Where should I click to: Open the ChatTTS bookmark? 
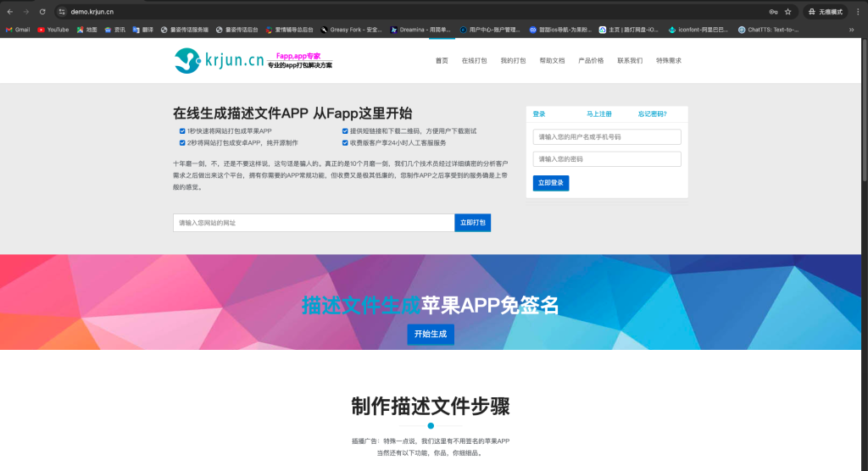768,30
